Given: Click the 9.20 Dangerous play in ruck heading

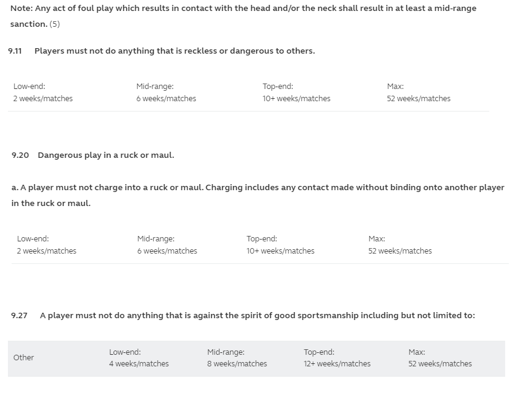Looking at the screenshot, I should click(x=106, y=155).
